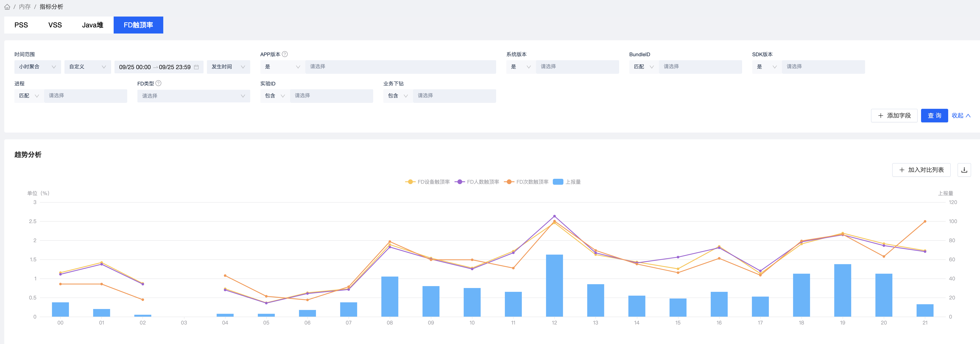Click the 内存 breadcrumb link
This screenshot has width=980, height=344.
point(25,7)
